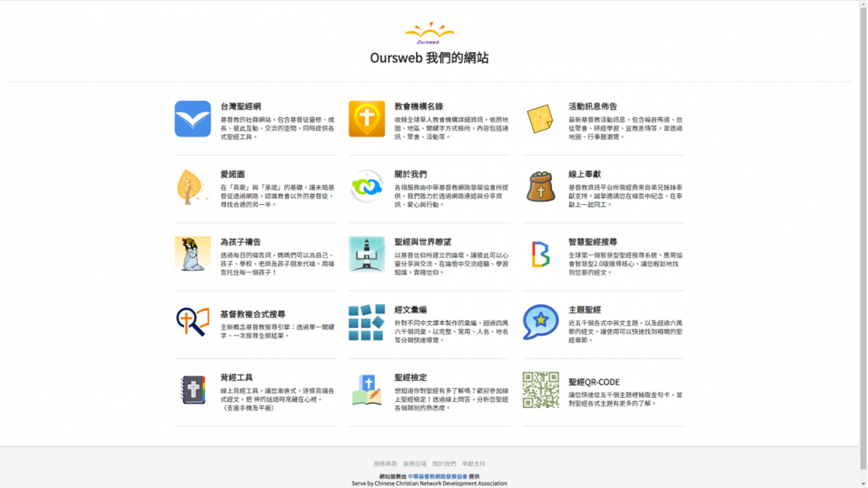Open the 教會機構名錄 map pin icon
The height and width of the screenshot is (488, 868).
367,119
